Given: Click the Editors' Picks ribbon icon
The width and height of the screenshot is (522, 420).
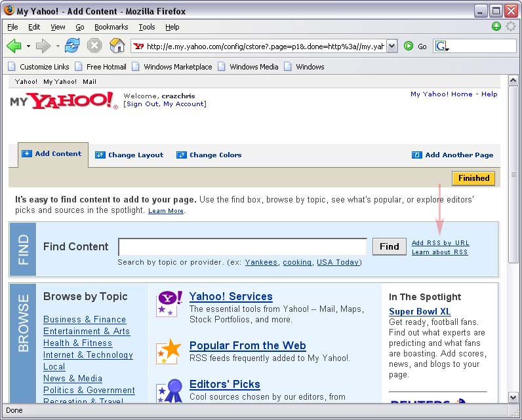Looking at the screenshot, I should [170, 391].
